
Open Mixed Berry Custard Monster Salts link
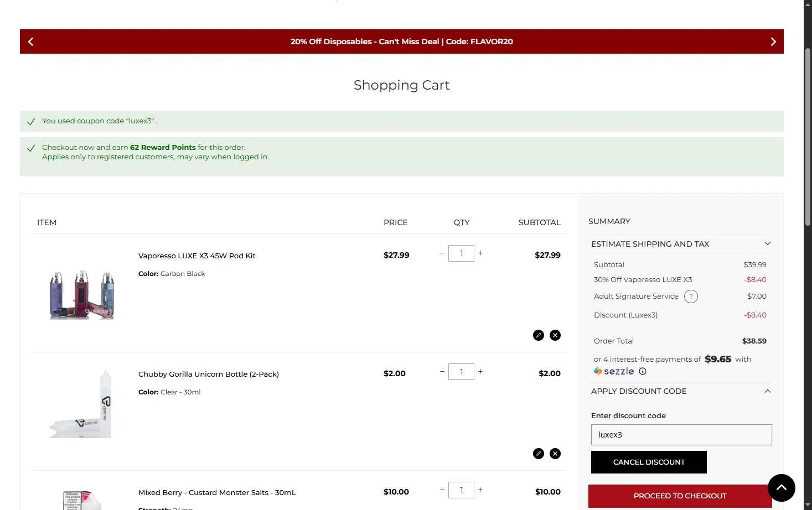[x=217, y=492]
